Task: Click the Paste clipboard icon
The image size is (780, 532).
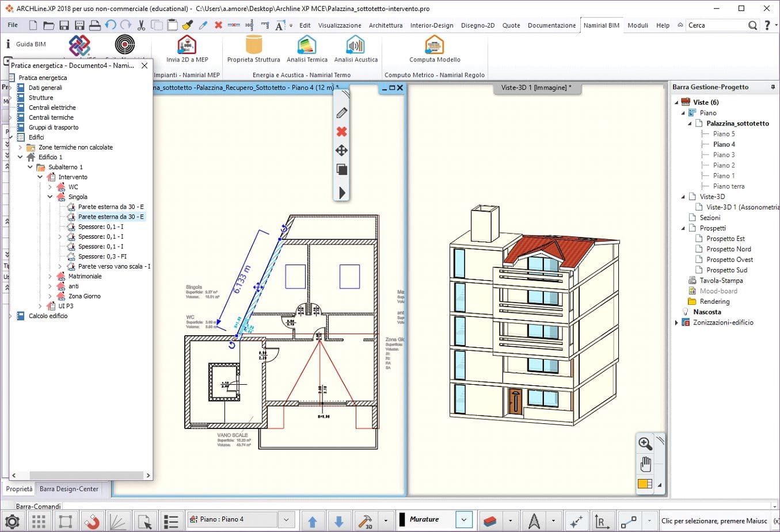Action: [172, 25]
